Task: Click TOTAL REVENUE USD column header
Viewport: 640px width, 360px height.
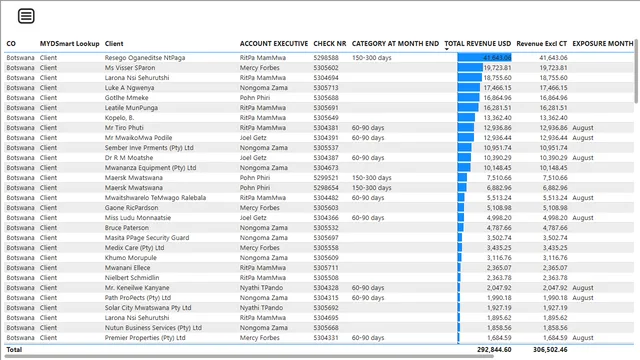Action: point(478,44)
